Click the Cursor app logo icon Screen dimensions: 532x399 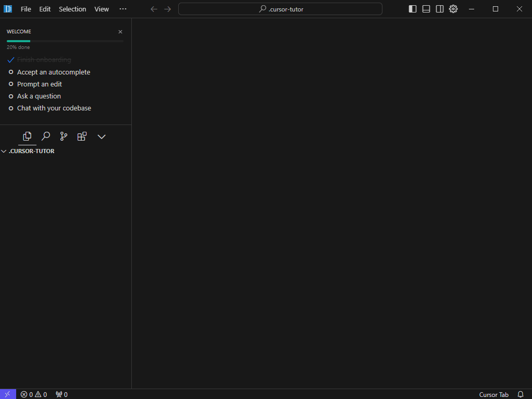[x=8, y=9]
